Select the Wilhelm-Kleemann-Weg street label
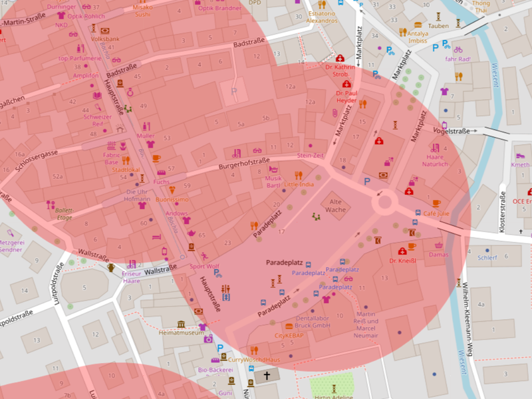Screen dimensions: 532x399 tap(467, 319)
